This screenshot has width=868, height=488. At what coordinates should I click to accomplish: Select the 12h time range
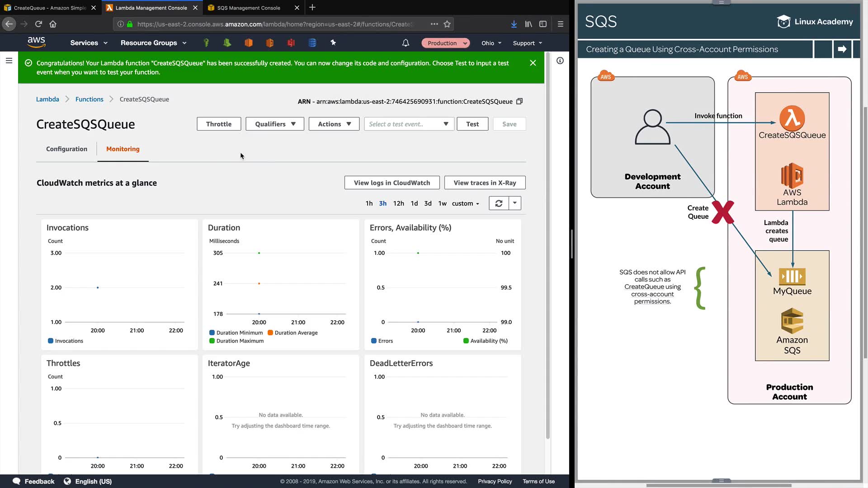coord(398,203)
